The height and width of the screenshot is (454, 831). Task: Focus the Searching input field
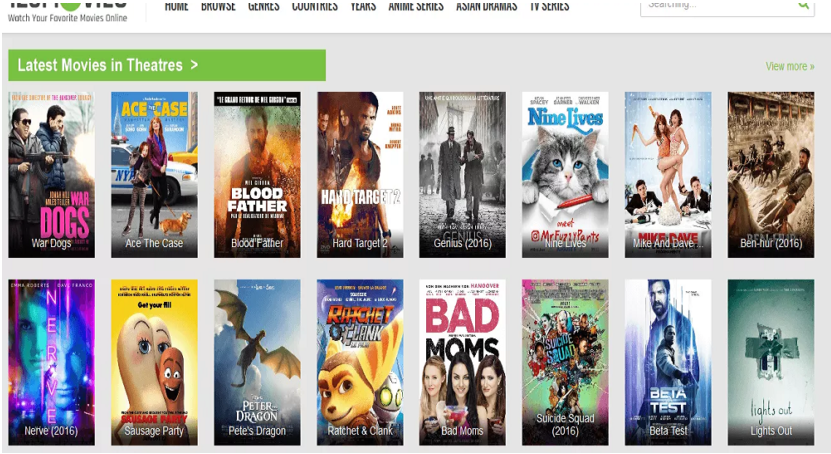pos(718,6)
